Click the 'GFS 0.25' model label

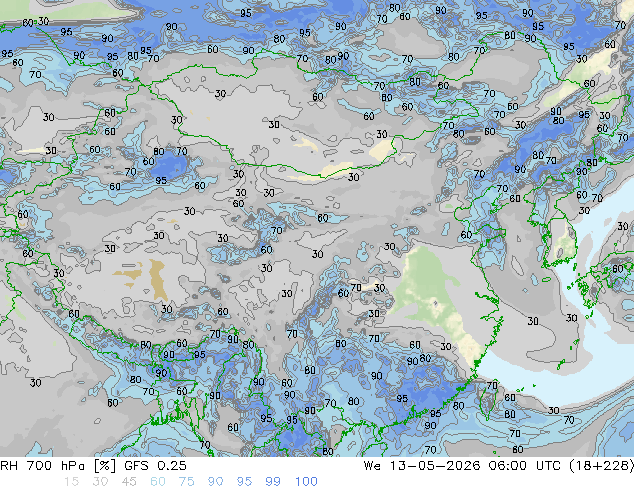click(155, 466)
